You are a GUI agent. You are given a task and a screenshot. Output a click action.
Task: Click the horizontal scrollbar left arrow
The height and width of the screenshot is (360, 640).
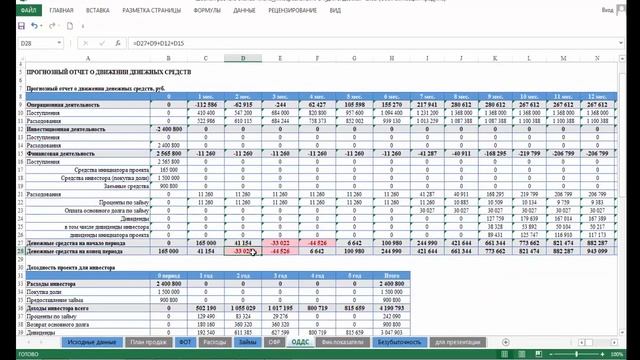tap(582, 342)
